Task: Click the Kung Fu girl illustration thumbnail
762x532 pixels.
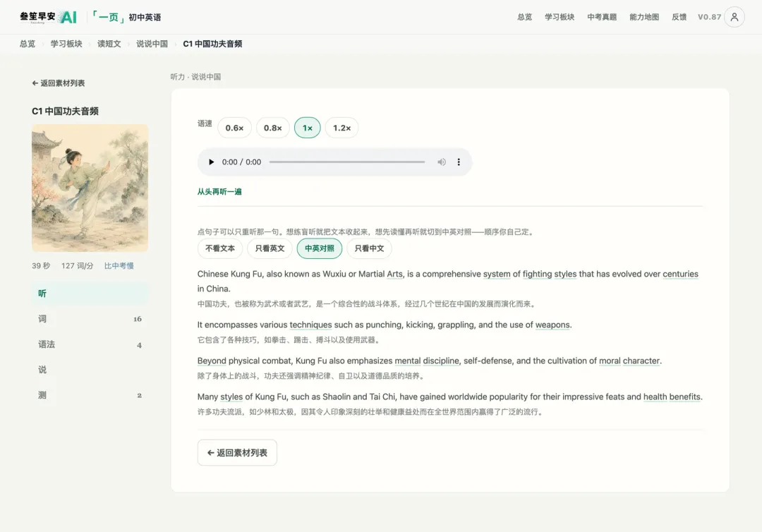Action: coord(90,188)
